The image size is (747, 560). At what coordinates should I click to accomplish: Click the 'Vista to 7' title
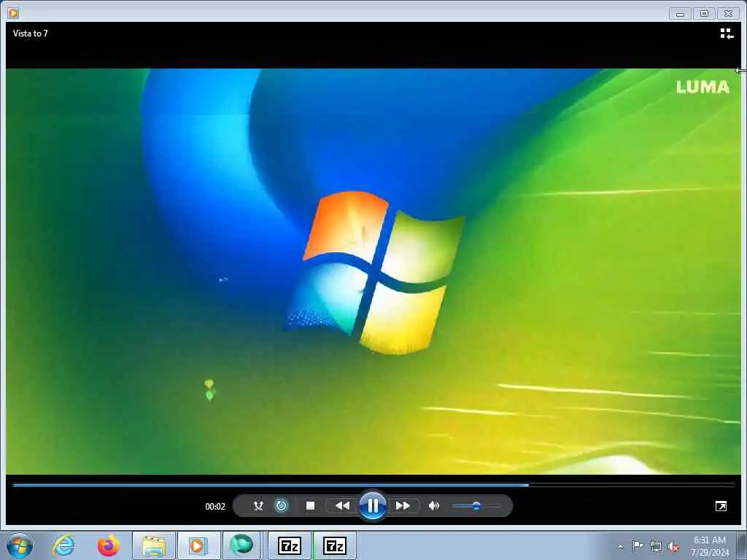click(x=31, y=34)
